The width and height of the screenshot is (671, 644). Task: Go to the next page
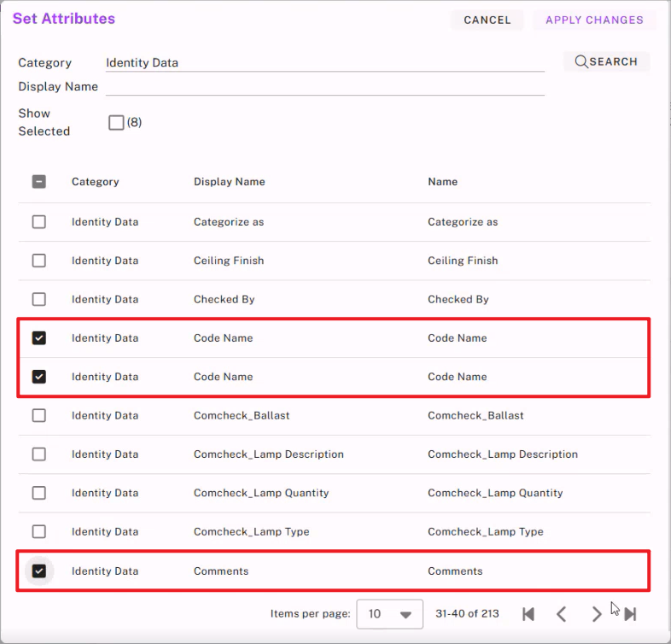point(597,614)
